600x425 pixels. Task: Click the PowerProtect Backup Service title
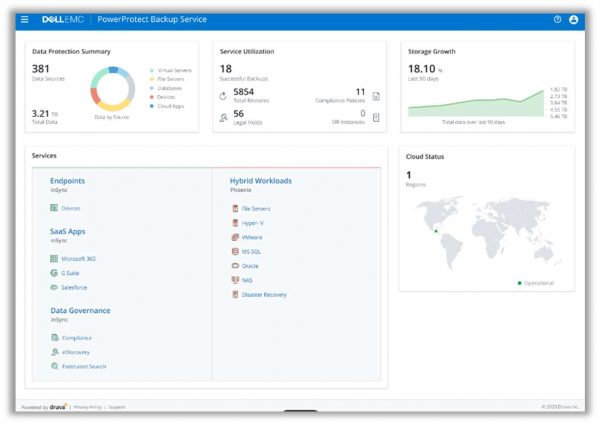[x=152, y=19]
